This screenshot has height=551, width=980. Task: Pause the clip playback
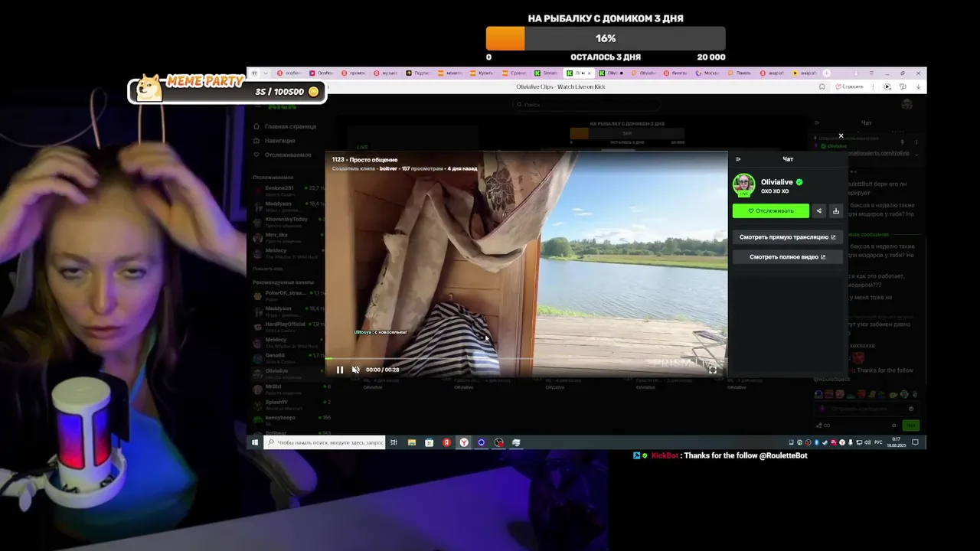(x=340, y=370)
